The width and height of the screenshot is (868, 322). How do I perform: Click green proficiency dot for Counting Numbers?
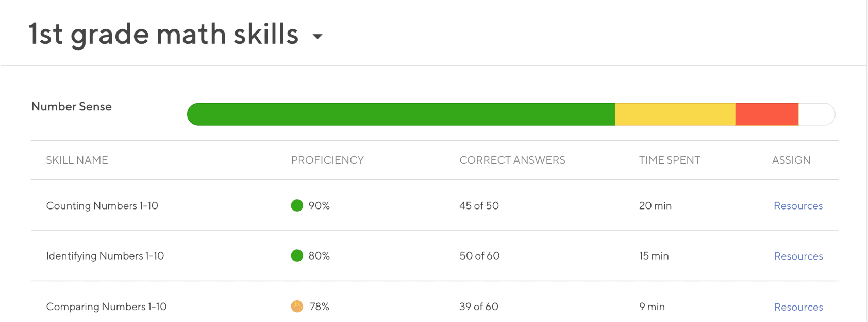pos(297,205)
